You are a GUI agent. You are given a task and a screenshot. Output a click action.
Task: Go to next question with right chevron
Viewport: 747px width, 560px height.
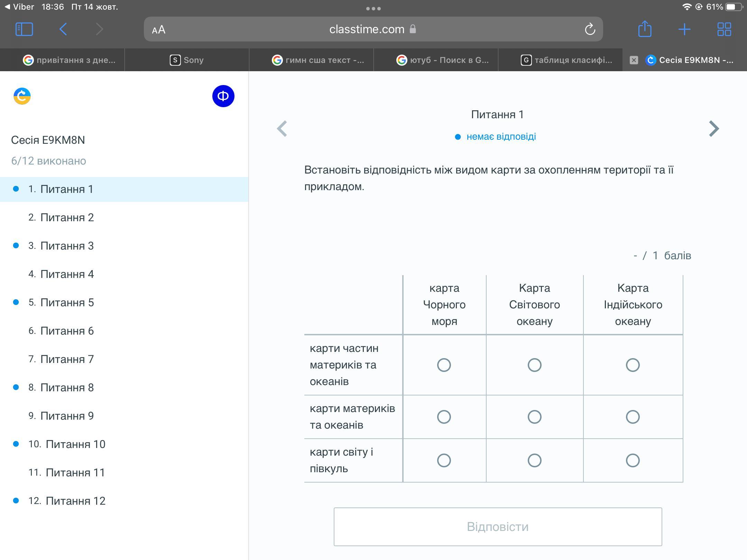pos(714,129)
